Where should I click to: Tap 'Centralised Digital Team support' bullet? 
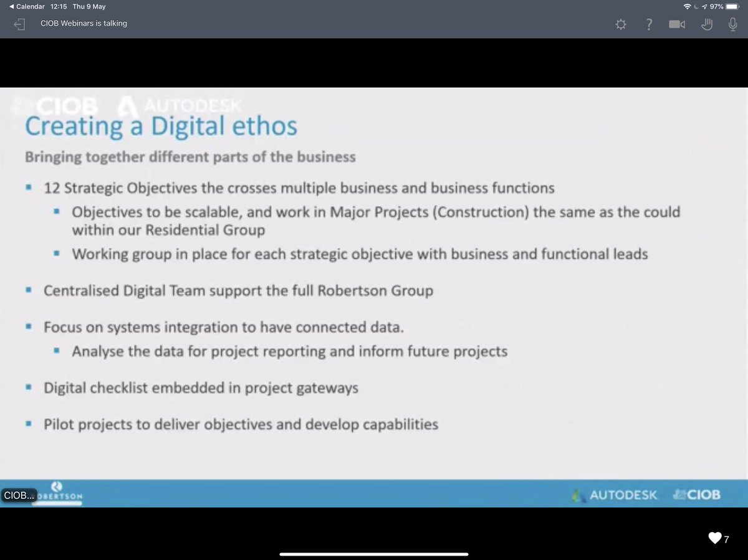(x=238, y=291)
